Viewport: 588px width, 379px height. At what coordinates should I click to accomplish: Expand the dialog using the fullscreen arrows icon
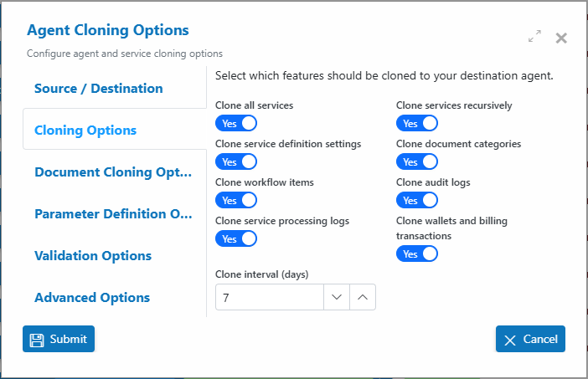click(534, 36)
